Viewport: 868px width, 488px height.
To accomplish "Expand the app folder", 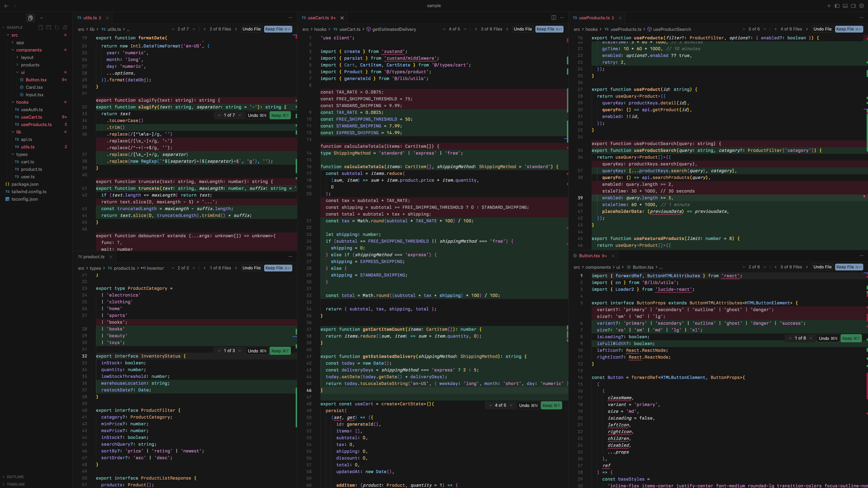I will coord(20,42).
